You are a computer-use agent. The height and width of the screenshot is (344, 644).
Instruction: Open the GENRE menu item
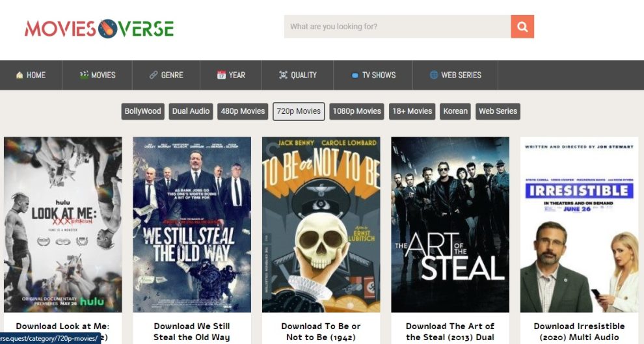(x=166, y=75)
